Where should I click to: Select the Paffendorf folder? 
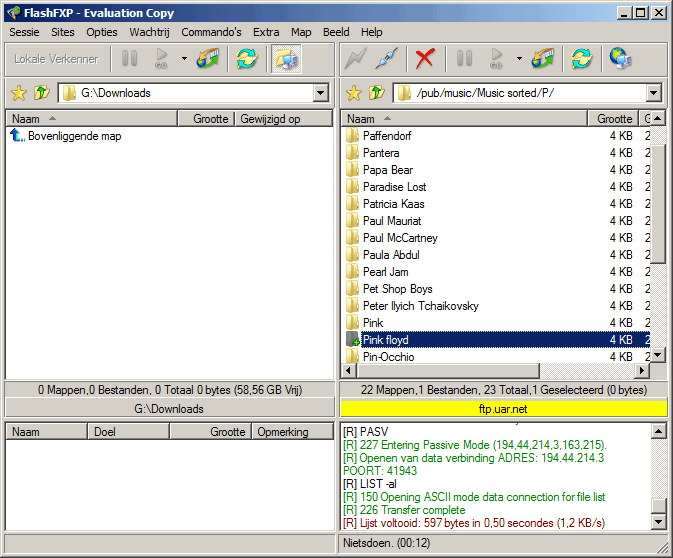(x=387, y=136)
